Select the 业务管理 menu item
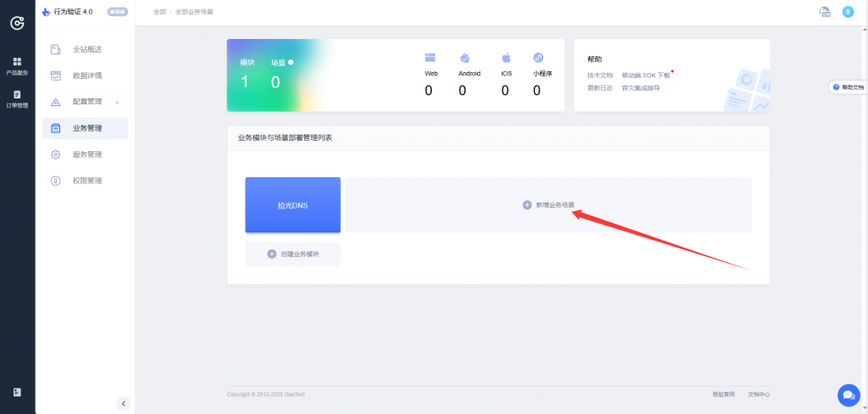 [86, 128]
